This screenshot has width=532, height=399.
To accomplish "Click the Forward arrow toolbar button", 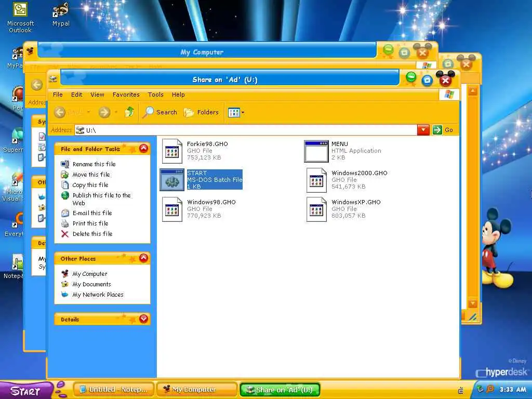I will click(x=104, y=112).
